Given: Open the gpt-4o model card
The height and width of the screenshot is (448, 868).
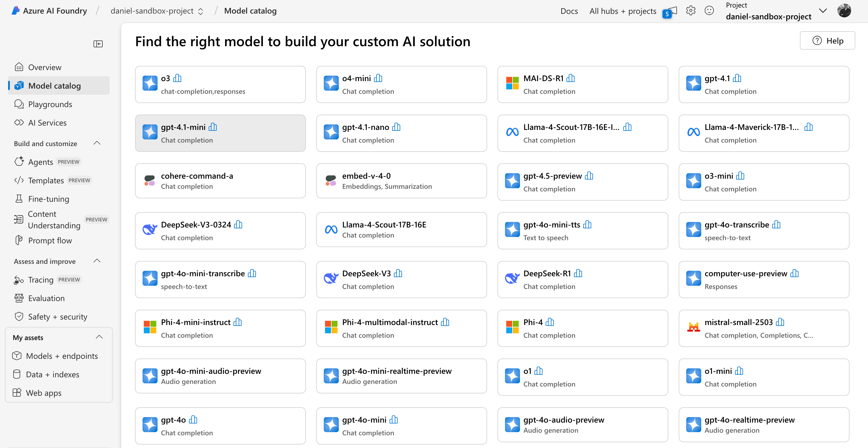Looking at the screenshot, I should pyautogui.click(x=220, y=426).
